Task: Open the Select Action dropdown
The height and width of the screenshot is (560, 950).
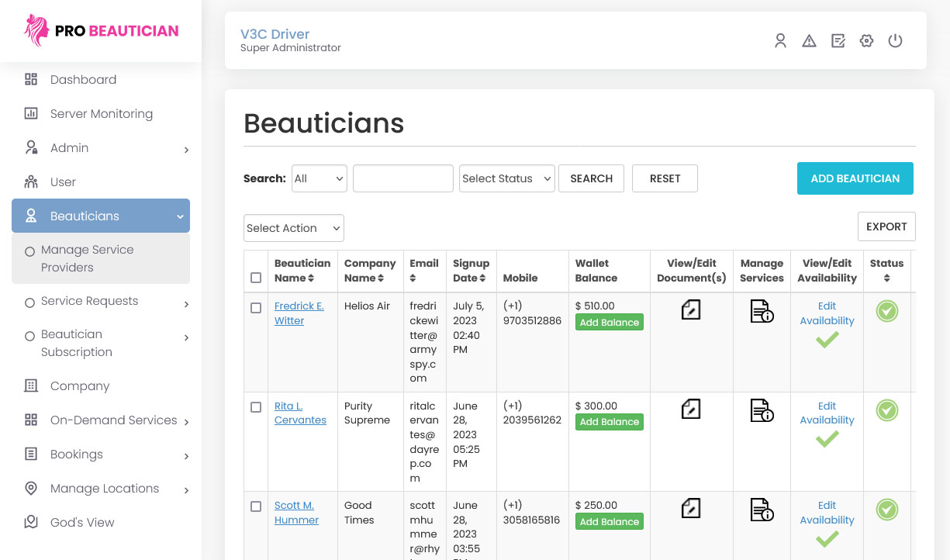Action: click(x=294, y=228)
